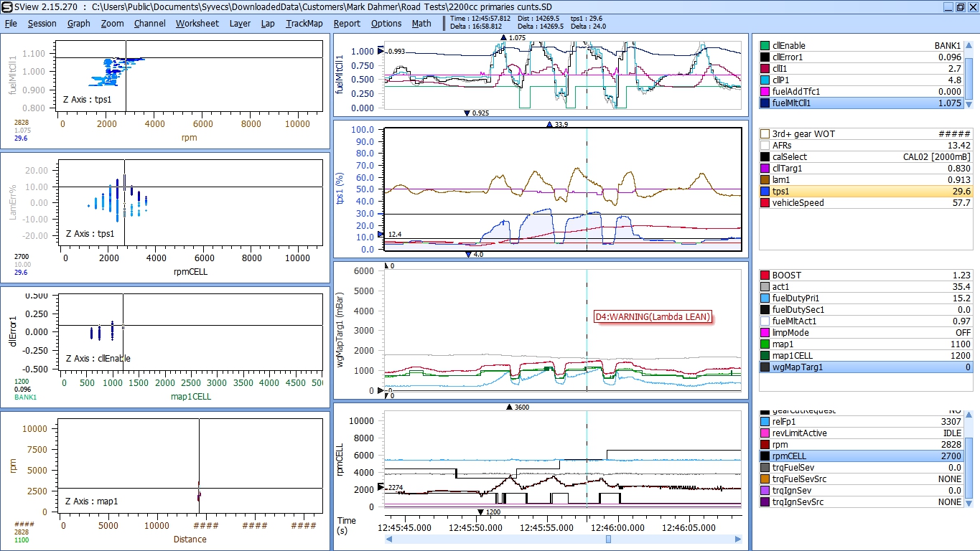
Task: Select the trqIgnSevSrc channel row
Action: coord(861,502)
